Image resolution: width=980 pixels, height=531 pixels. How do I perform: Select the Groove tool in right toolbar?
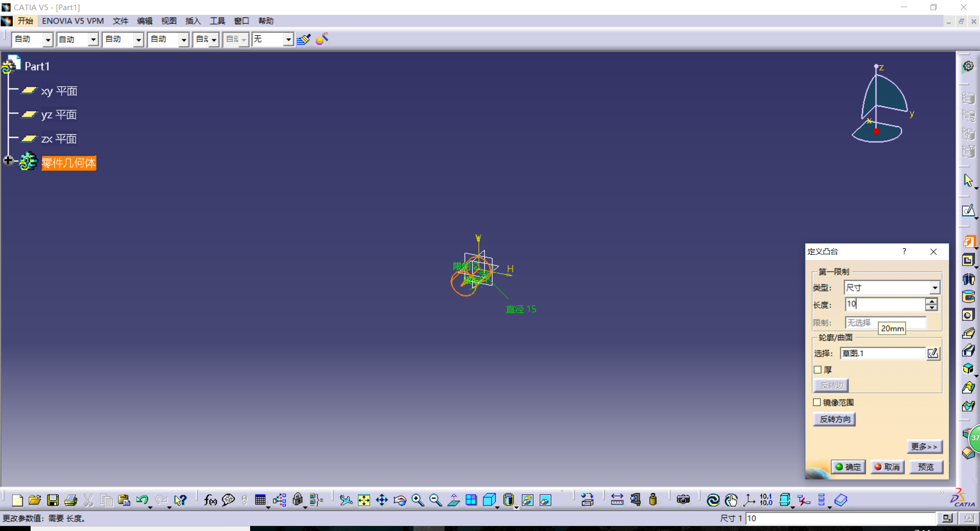coord(968,297)
